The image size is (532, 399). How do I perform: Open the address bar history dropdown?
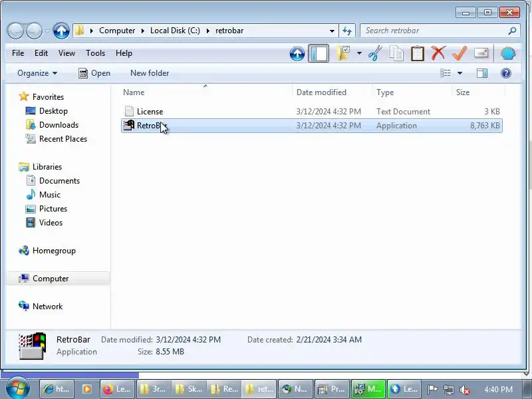(332, 31)
